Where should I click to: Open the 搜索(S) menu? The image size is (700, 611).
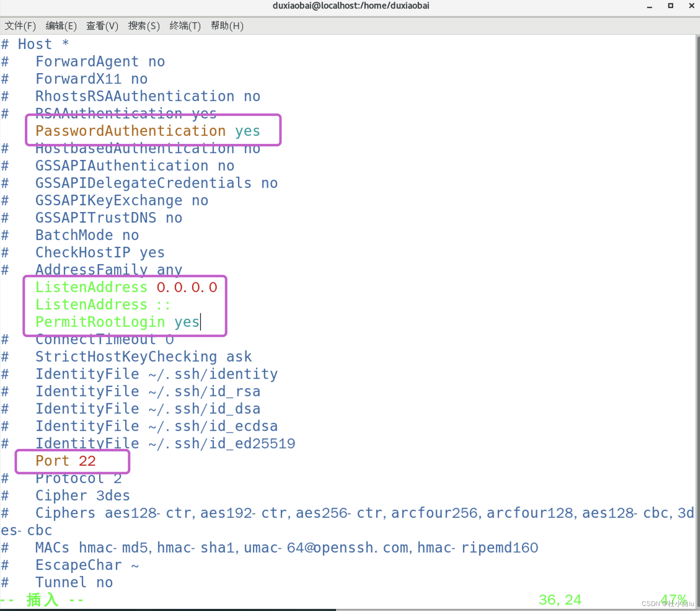(144, 26)
